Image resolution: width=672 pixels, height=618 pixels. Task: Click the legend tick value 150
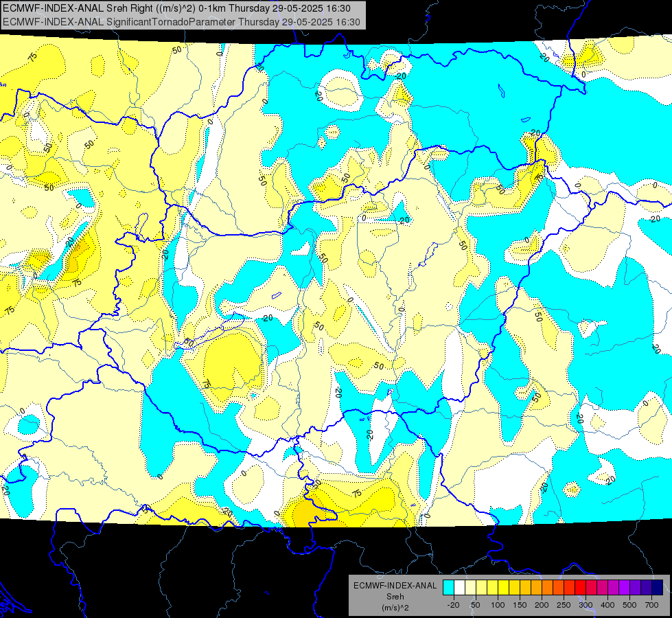(x=520, y=605)
